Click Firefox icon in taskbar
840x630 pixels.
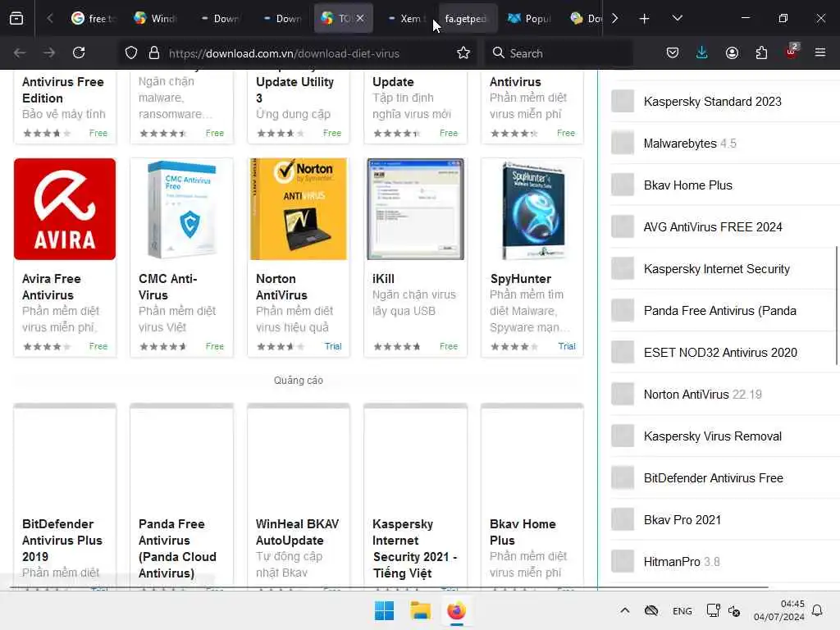click(x=456, y=610)
